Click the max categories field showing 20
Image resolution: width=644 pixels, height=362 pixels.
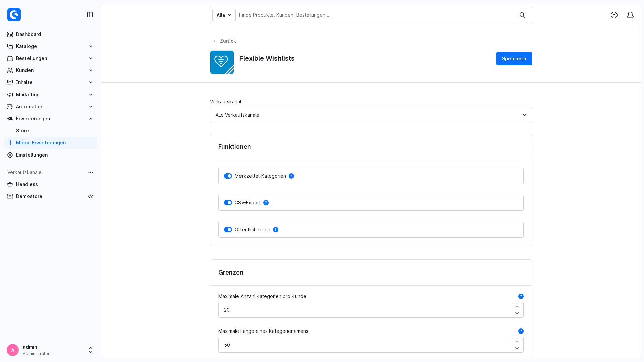[x=365, y=310]
